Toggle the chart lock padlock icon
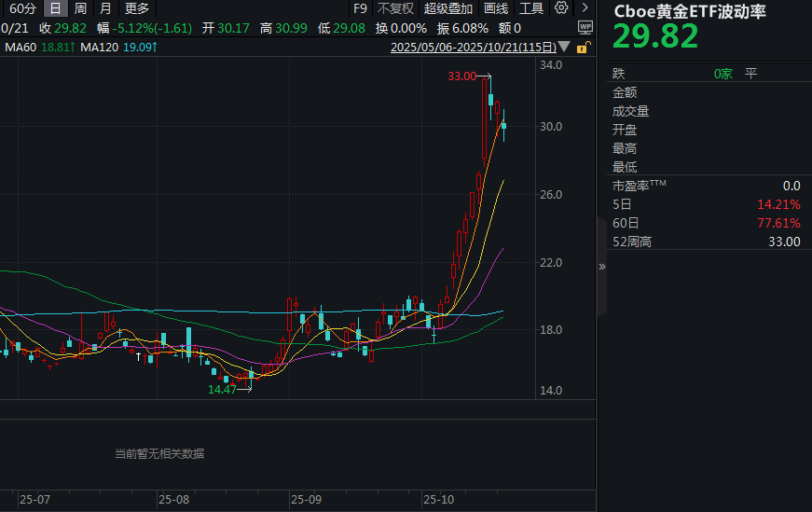 point(583,47)
